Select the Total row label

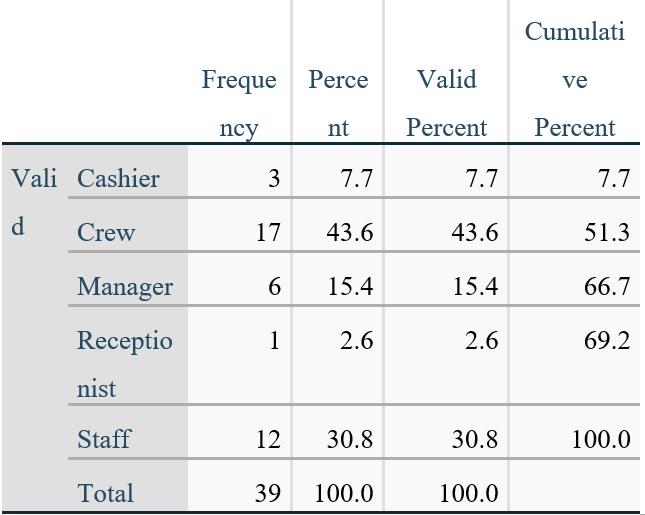tap(105, 493)
